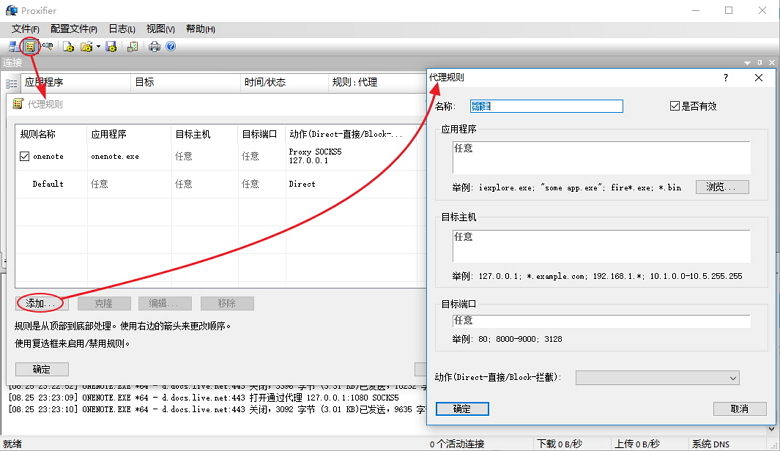780x451 pixels.
Task: Save the profile with the floppy disk icon
Action: tap(111, 47)
